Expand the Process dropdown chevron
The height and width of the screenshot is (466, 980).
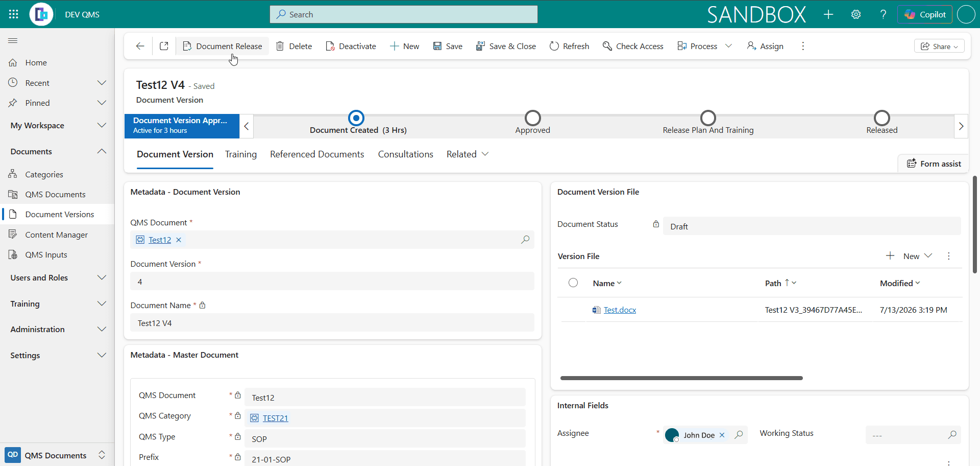click(729, 46)
